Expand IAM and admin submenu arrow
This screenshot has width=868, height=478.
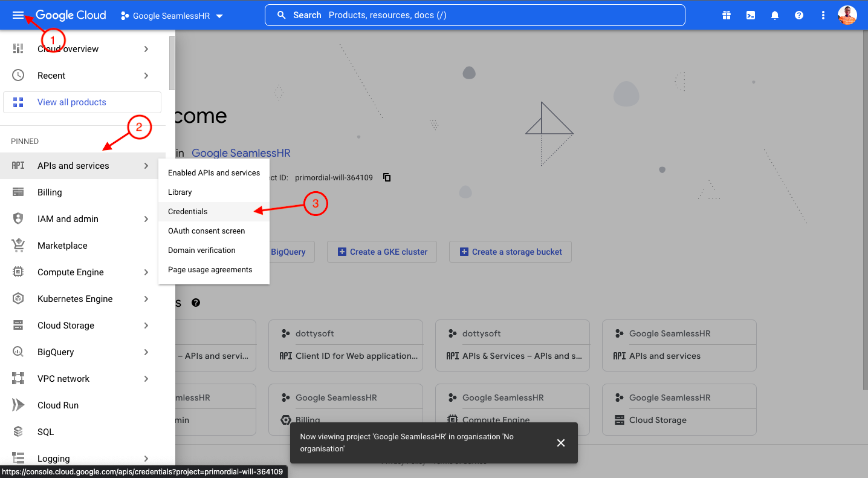pyautogui.click(x=146, y=219)
